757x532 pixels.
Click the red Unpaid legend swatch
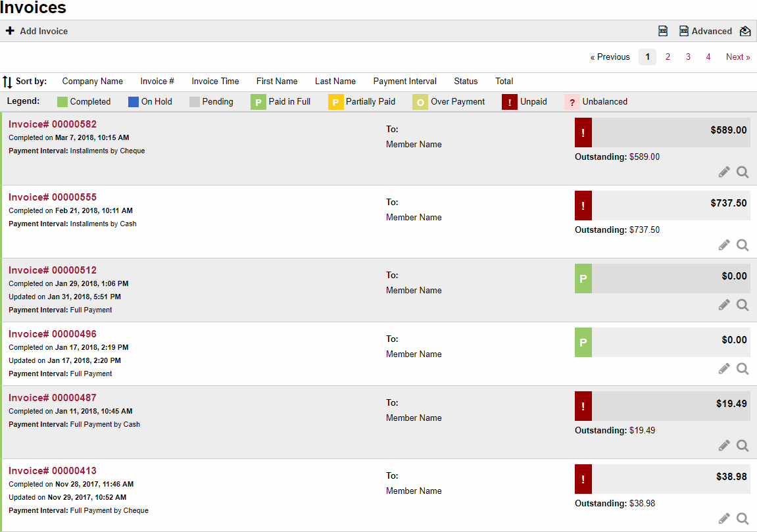click(x=510, y=102)
